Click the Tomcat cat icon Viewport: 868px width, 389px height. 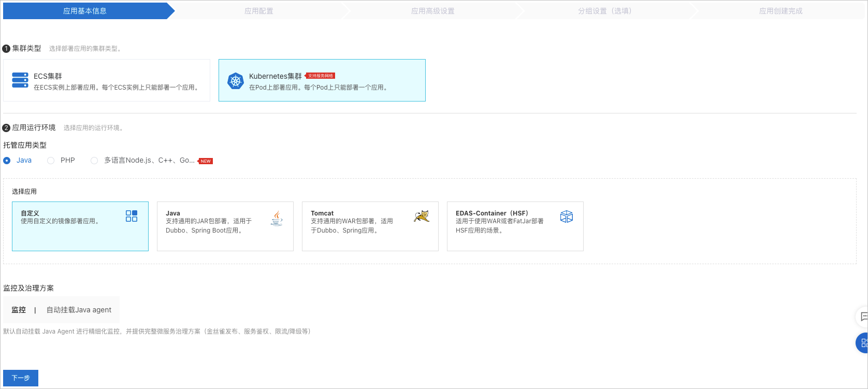pyautogui.click(x=422, y=216)
